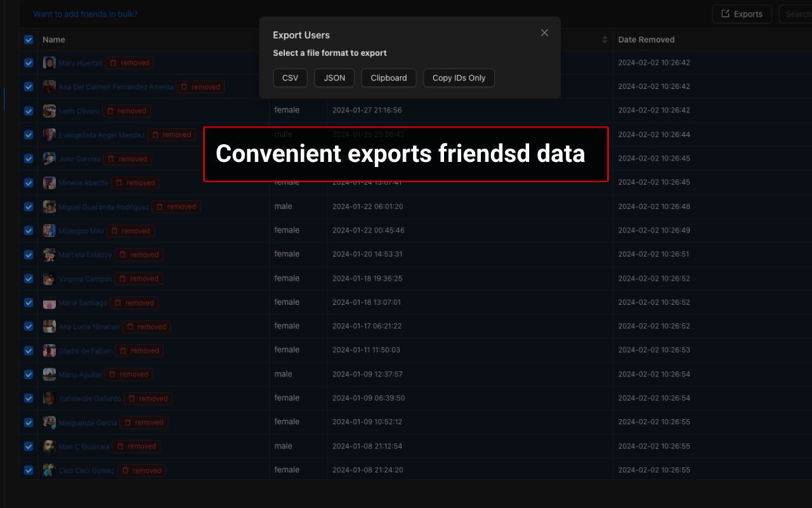Image resolution: width=812 pixels, height=508 pixels.
Task: Click Mijangos Milu's profile avatar
Action: (49, 231)
